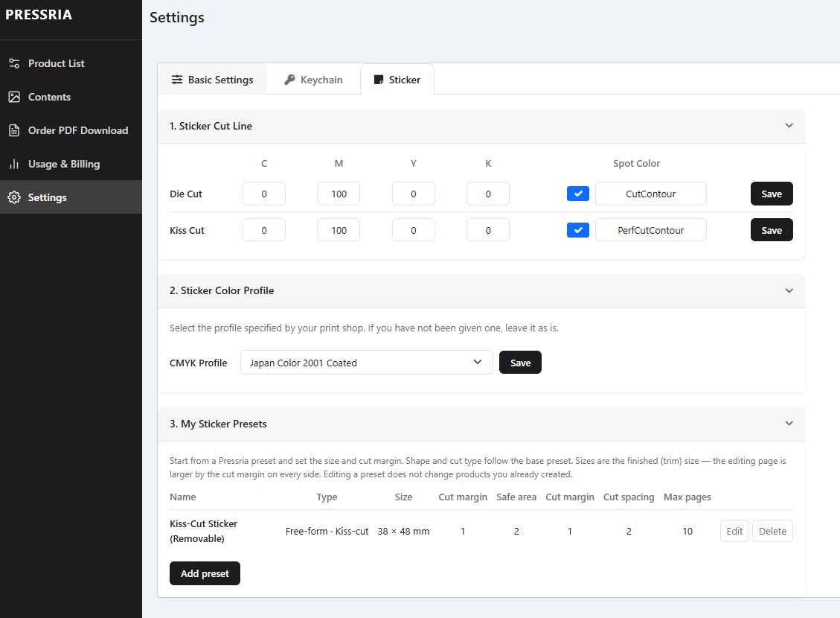Screen dimensions: 840x618
Task: Click the Kiss Cut M value field
Action: tap(339, 230)
